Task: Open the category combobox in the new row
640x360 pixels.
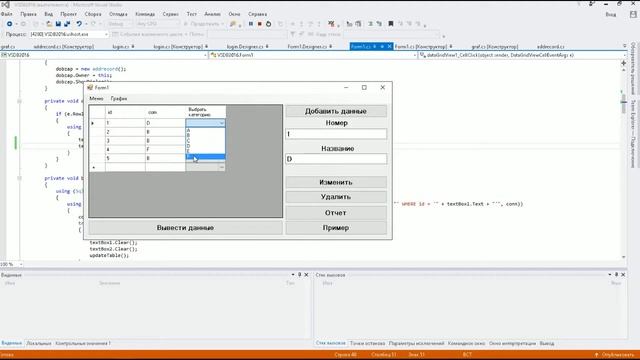Action: [222, 167]
